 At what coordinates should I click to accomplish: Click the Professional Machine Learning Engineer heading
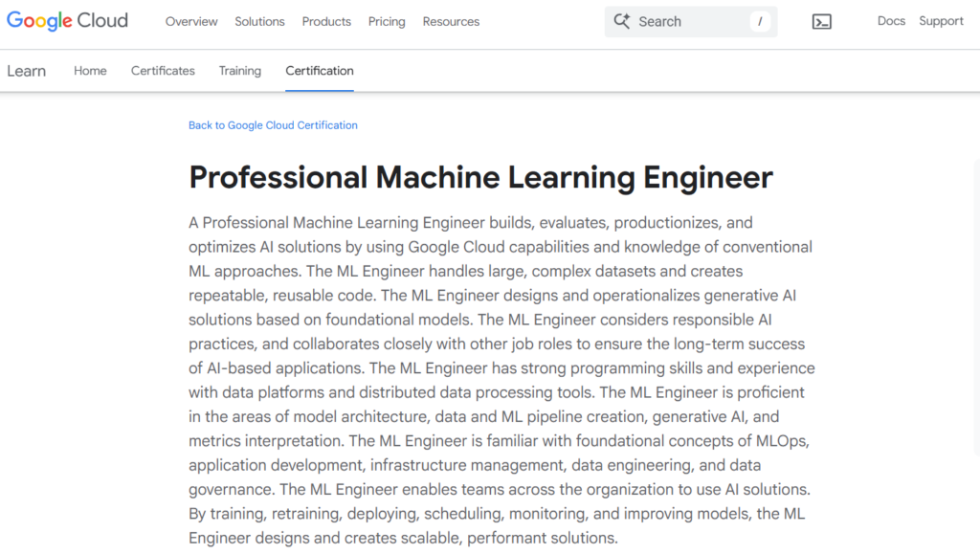[x=480, y=177]
